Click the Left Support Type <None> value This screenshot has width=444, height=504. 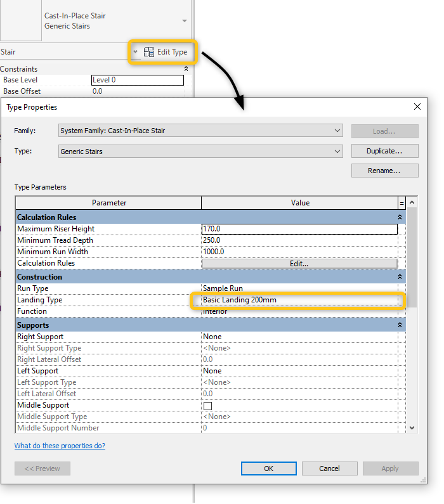click(x=299, y=382)
